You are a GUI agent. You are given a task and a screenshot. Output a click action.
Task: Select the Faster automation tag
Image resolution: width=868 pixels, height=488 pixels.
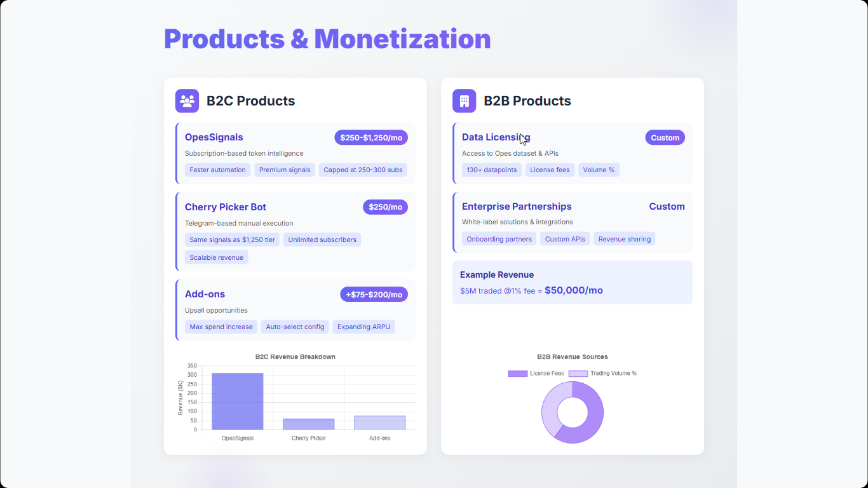pos(217,170)
